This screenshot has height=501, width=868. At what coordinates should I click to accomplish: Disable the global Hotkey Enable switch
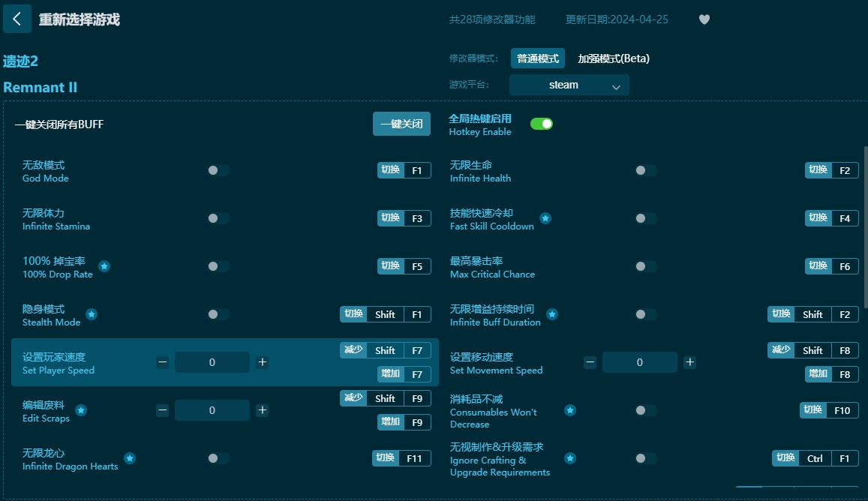[x=542, y=124]
